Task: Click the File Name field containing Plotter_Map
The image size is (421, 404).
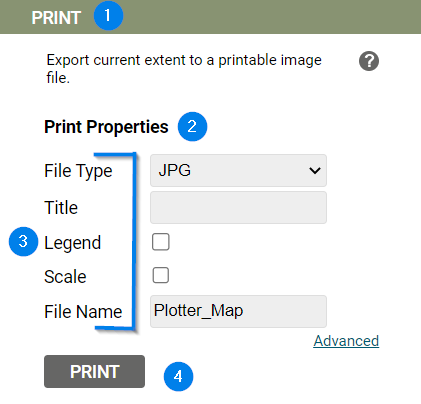Action: (x=238, y=311)
